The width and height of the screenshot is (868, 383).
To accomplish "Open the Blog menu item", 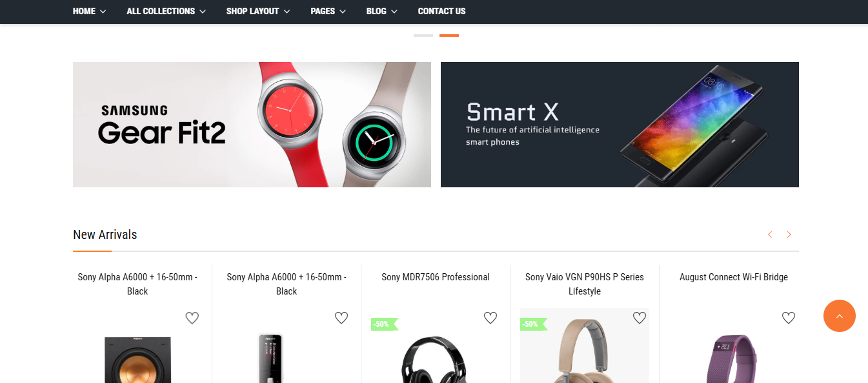I will [x=382, y=11].
